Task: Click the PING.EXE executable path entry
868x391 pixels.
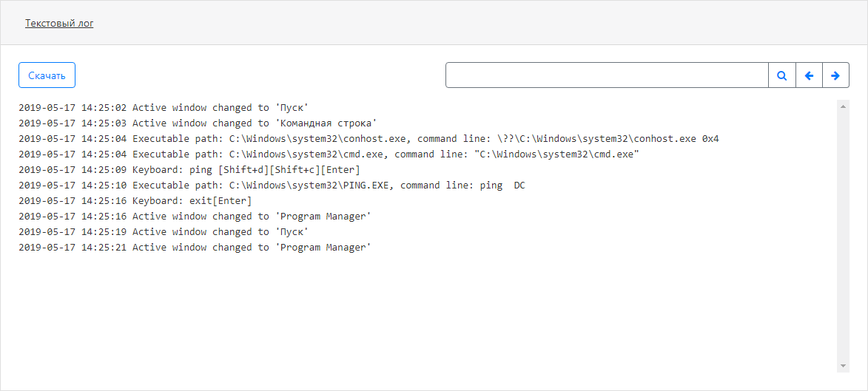Action: click(272, 186)
